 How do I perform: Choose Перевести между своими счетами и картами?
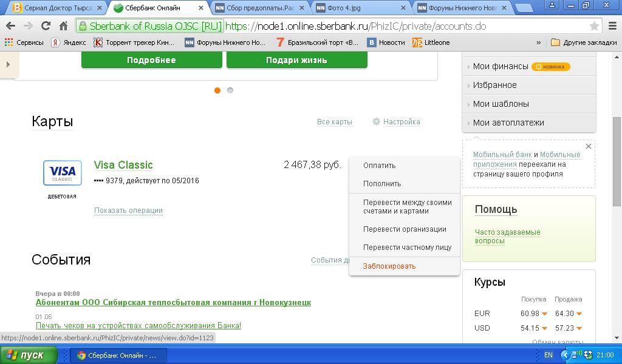pyautogui.click(x=404, y=207)
